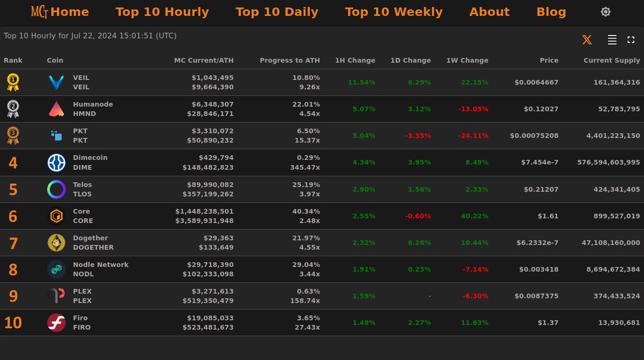Click the Telos ring logo
Image resolution: width=644 pixels, height=360 pixels.
(56, 189)
